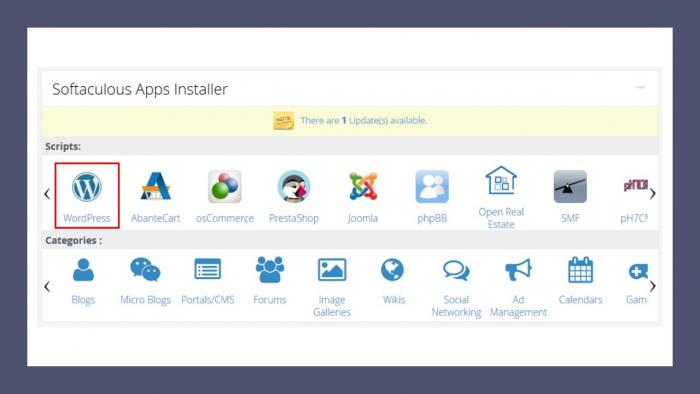Open the Open Real Estate house icon
This screenshot has width=700, height=394.
pos(501,180)
